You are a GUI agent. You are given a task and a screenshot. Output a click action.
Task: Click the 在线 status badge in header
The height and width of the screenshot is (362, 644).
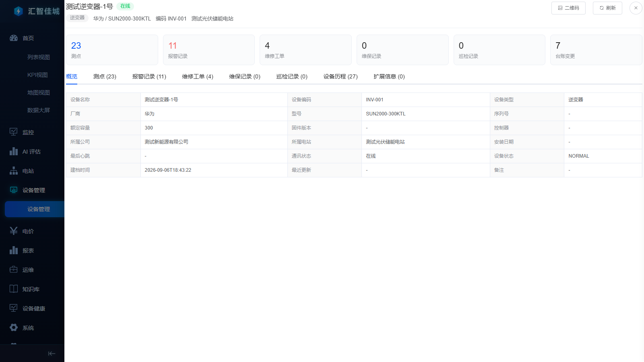pyautogui.click(x=125, y=6)
